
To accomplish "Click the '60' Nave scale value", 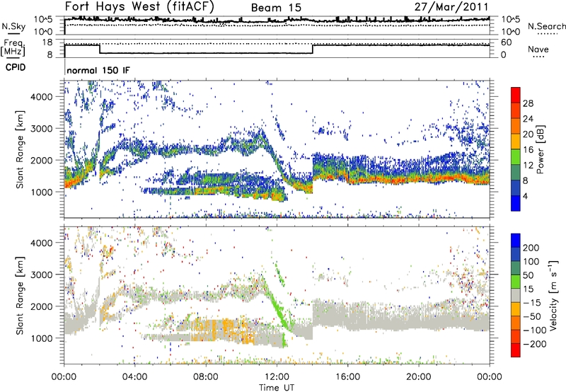I will pyautogui.click(x=507, y=42).
